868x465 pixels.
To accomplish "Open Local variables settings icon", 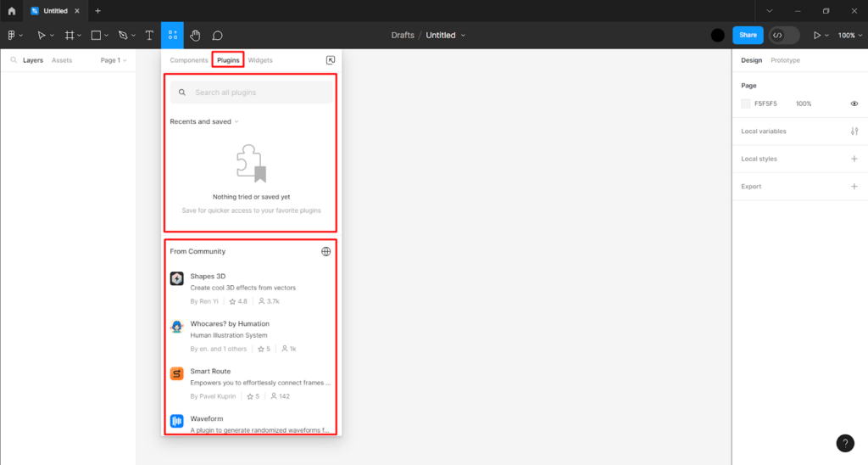I will click(x=854, y=132).
